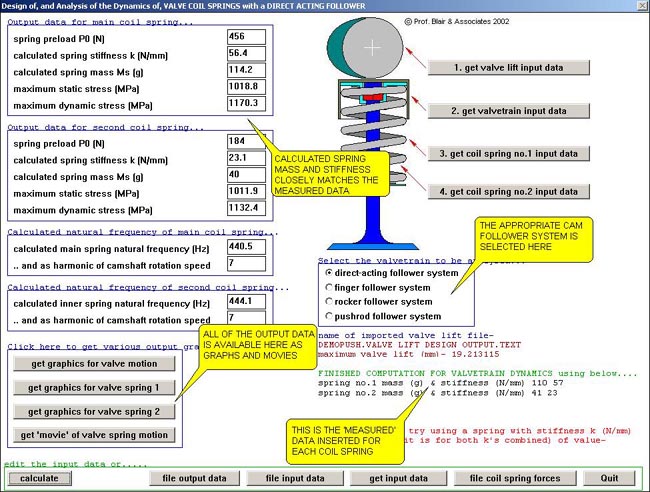
Task: Click second spring preload field showing 184
Action: click(x=246, y=141)
